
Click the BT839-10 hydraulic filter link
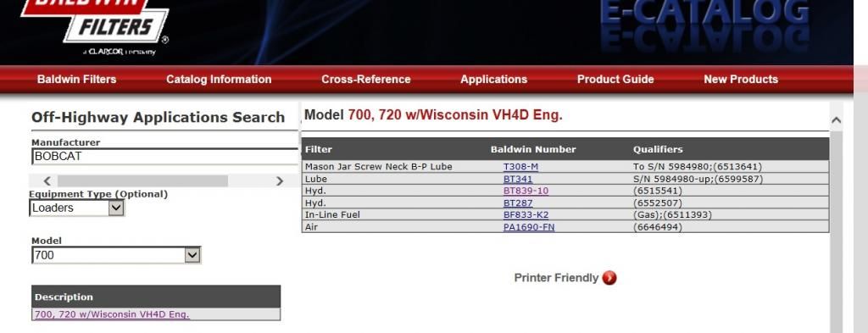(x=526, y=191)
